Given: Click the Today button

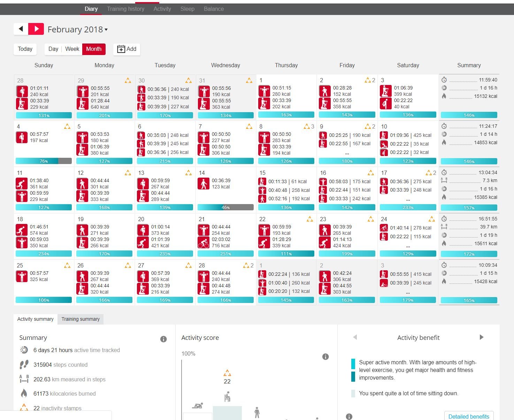Looking at the screenshot, I should 25,49.
